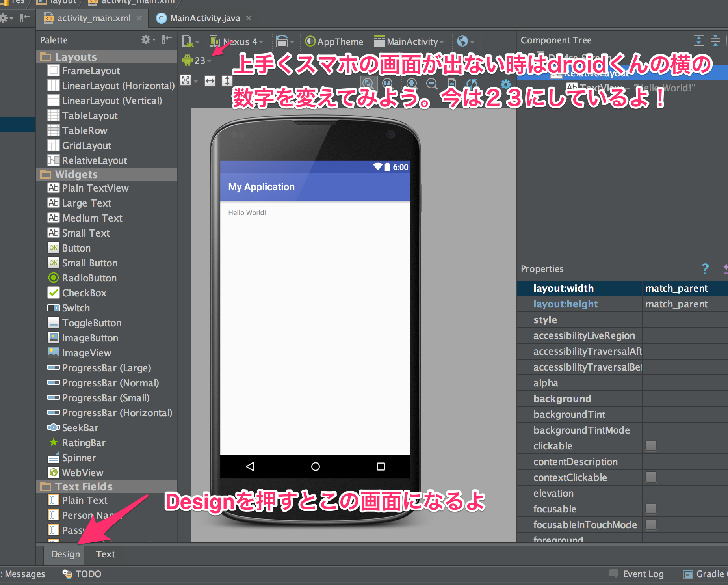The image size is (728, 585).
Task: Open the locale globe dropdown
Action: coord(465,41)
